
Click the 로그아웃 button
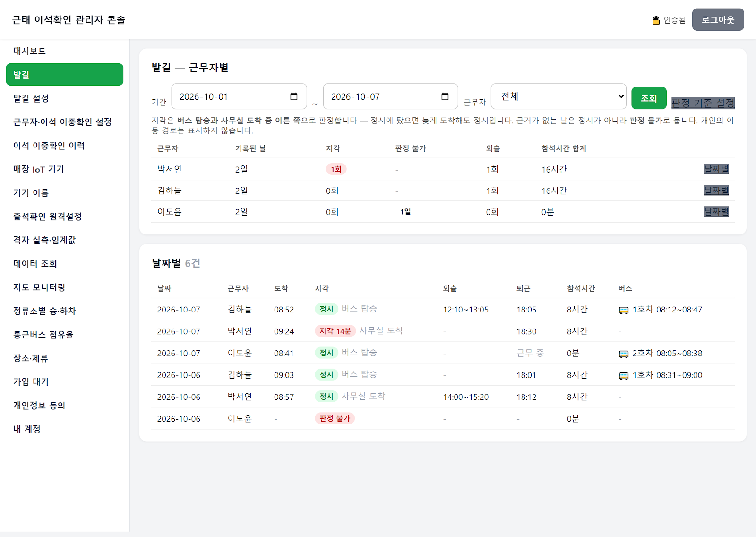click(x=718, y=20)
